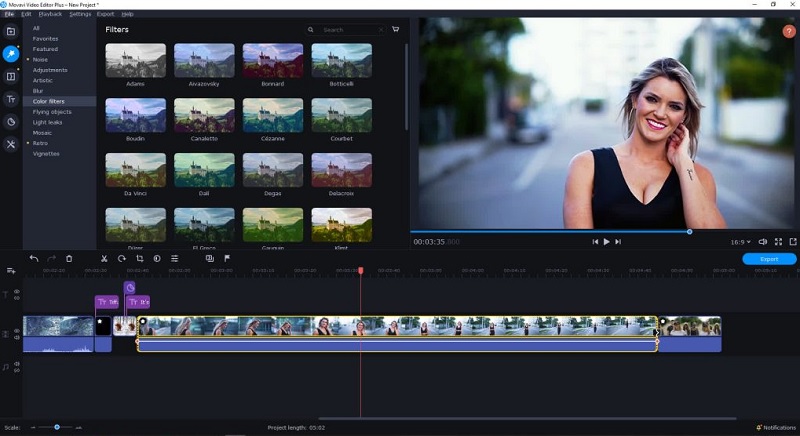The image size is (800, 436).
Task: Detach the preview window icon
Action: 793,242
